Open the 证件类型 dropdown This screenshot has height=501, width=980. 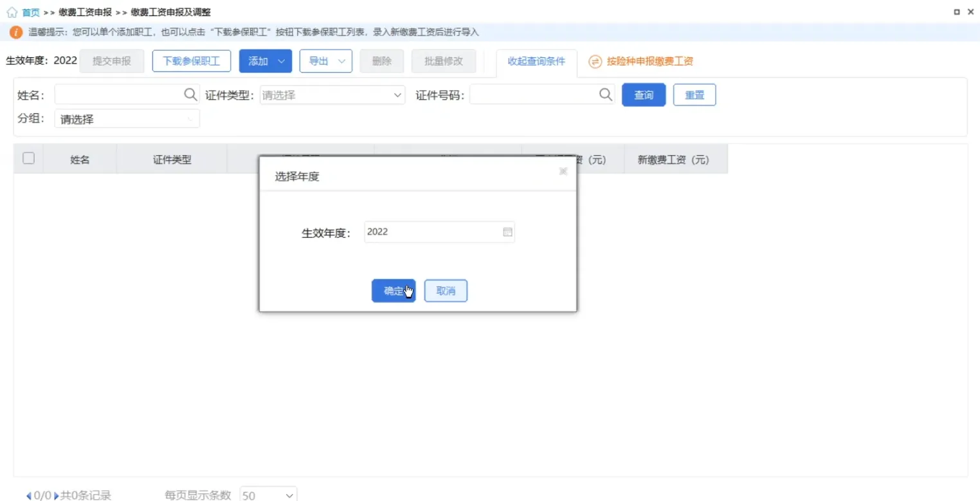click(x=332, y=95)
